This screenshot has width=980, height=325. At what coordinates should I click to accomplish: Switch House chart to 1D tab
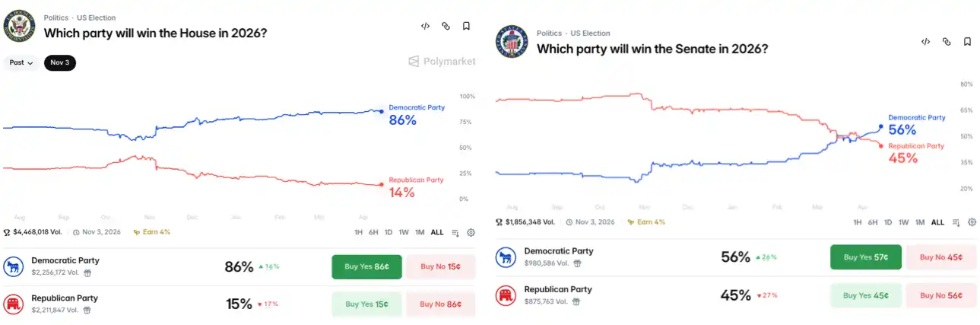[x=389, y=233]
